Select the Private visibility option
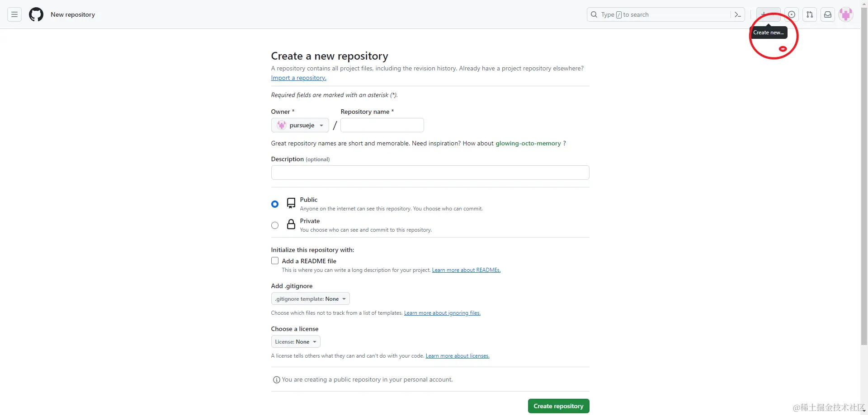 [x=275, y=225]
